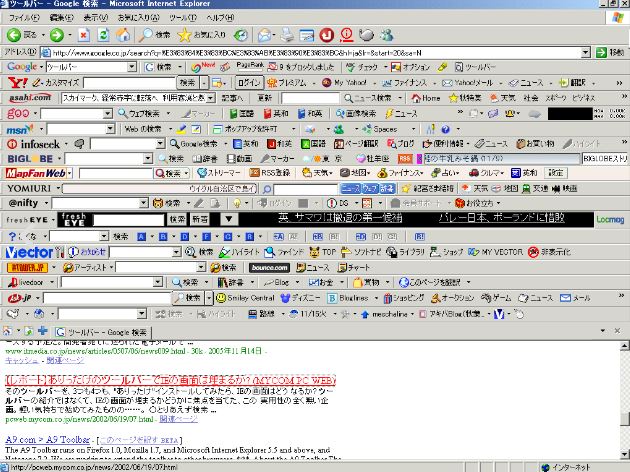Click the MapFan Web toolbar logo
This screenshot has height=472, width=630.
coord(36,173)
